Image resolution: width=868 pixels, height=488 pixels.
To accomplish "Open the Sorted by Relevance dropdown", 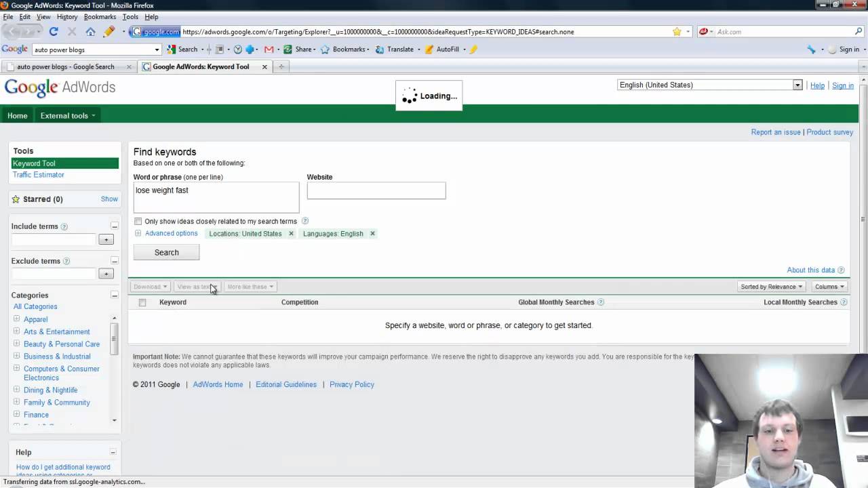I will pyautogui.click(x=772, y=287).
